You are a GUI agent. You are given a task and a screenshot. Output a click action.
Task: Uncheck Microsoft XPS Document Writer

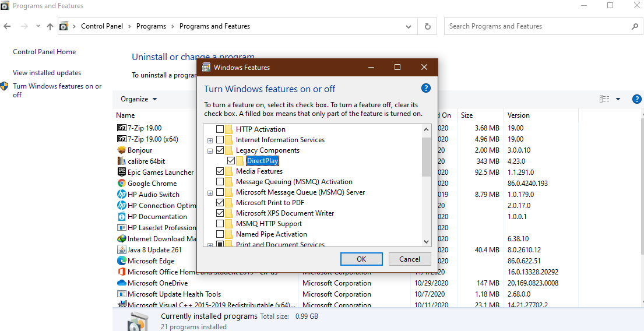pos(220,213)
